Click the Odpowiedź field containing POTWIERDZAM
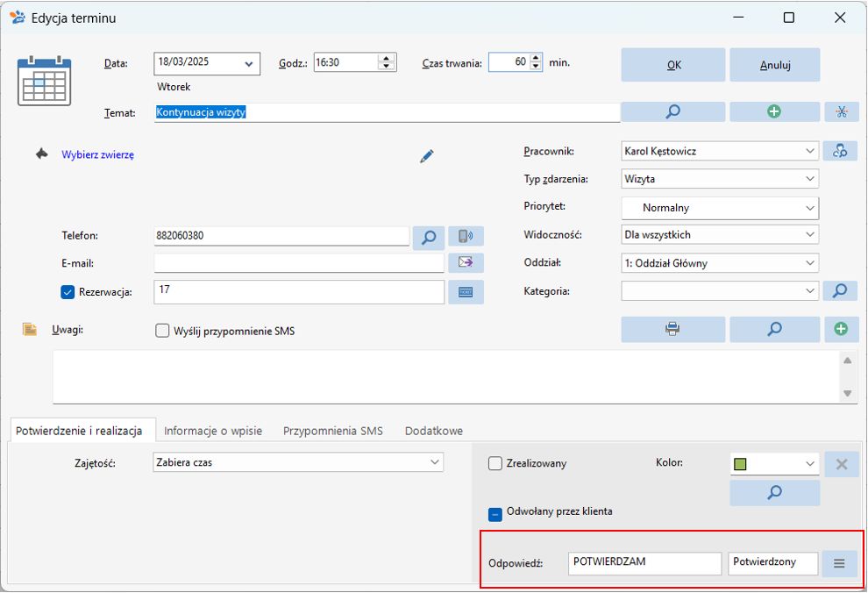 click(645, 564)
